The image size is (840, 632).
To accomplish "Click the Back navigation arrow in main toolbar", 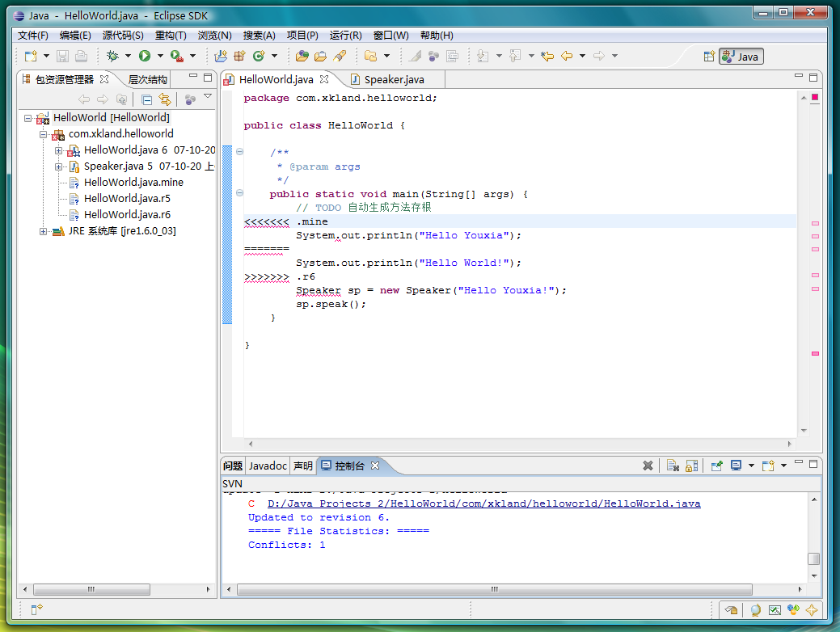I will point(567,56).
